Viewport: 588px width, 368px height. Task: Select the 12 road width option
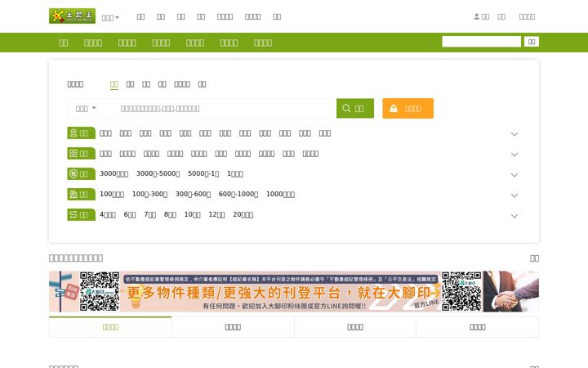pyautogui.click(x=216, y=214)
